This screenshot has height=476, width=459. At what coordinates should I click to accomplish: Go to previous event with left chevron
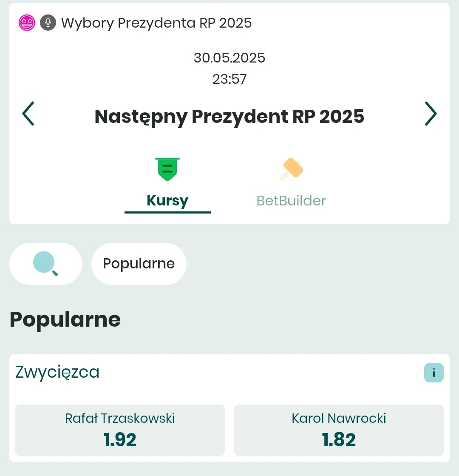(x=28, y=114)
